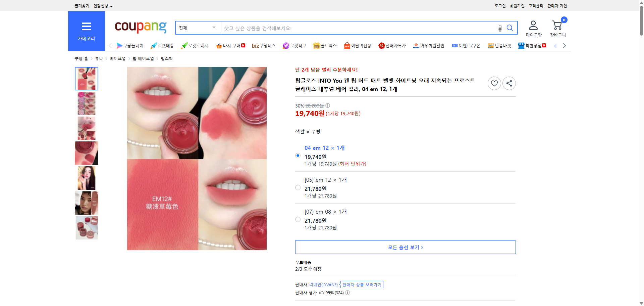Open 판매자 상품 보러가기 link
644x306 pixels.
[x=362, y=285]
